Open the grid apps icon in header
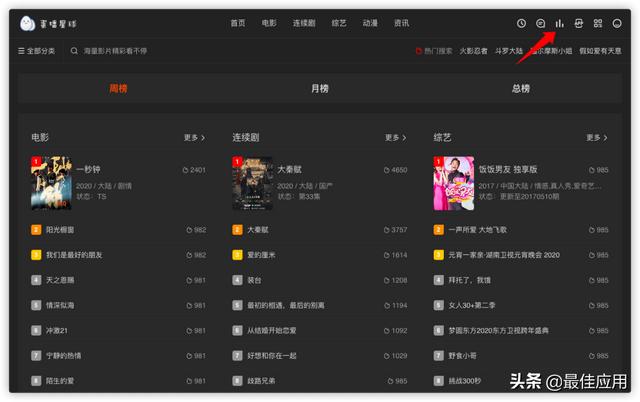The width and height of the screenshot is (640, 402). (598, 23)
